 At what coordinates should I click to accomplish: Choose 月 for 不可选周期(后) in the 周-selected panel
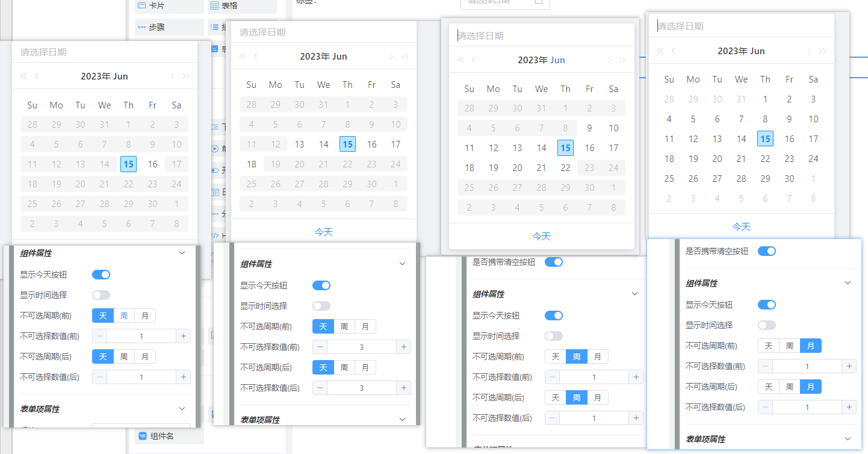[x=598, y=397]
